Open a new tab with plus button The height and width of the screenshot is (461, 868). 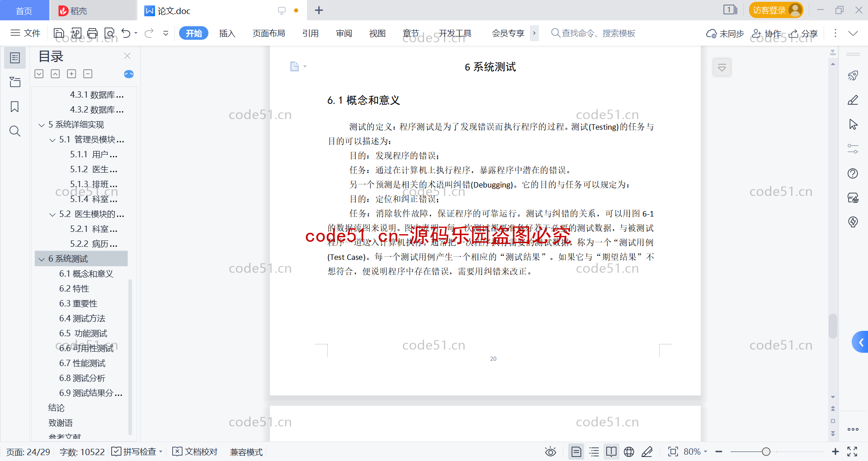pos(319,10)
